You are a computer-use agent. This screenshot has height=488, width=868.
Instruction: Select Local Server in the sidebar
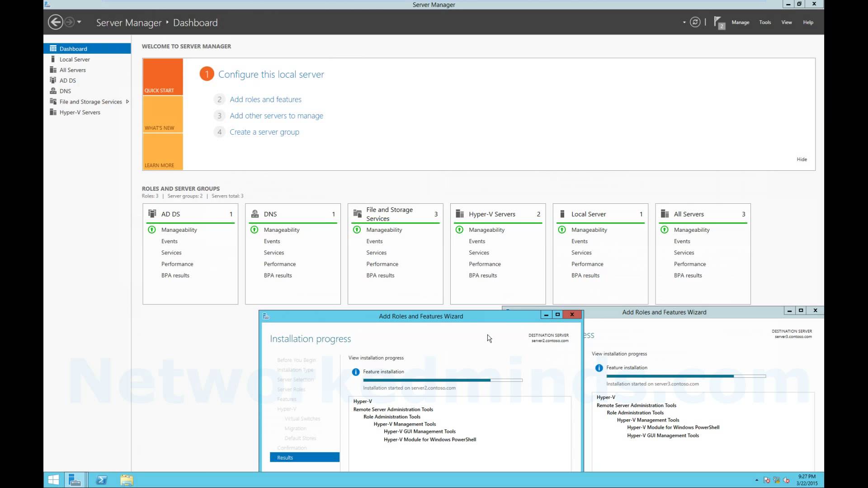87,59
